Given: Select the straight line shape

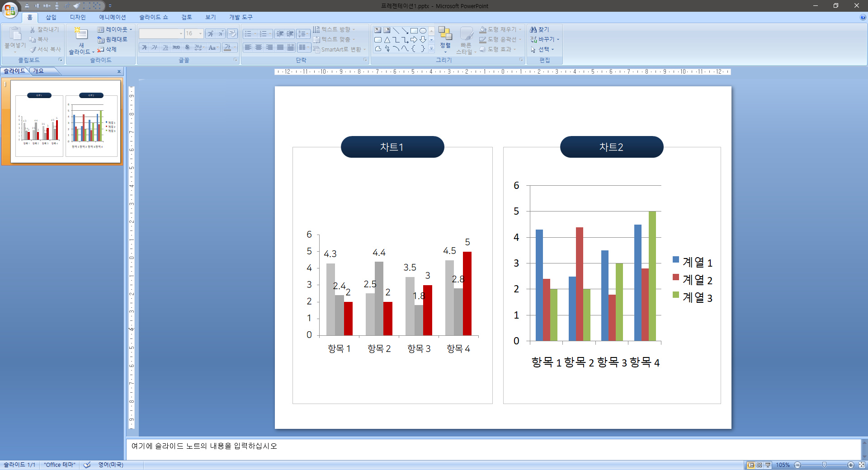Looking at the screenshot, I should [396, 31].
